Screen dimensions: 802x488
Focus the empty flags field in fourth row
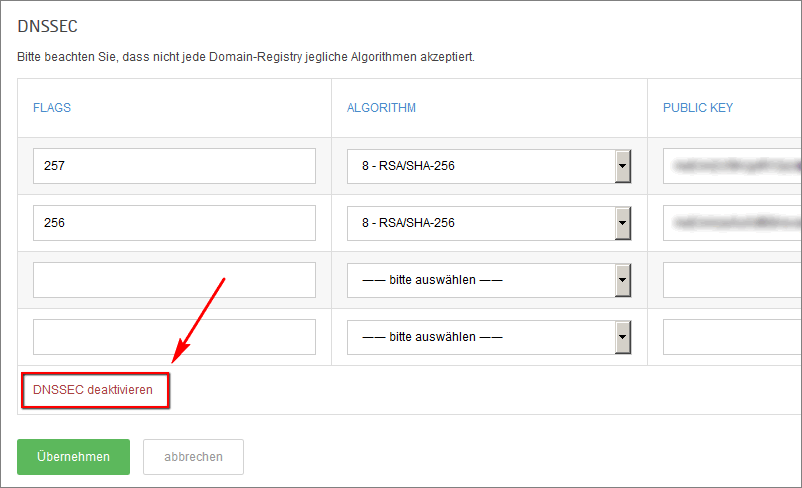[174, 337]
